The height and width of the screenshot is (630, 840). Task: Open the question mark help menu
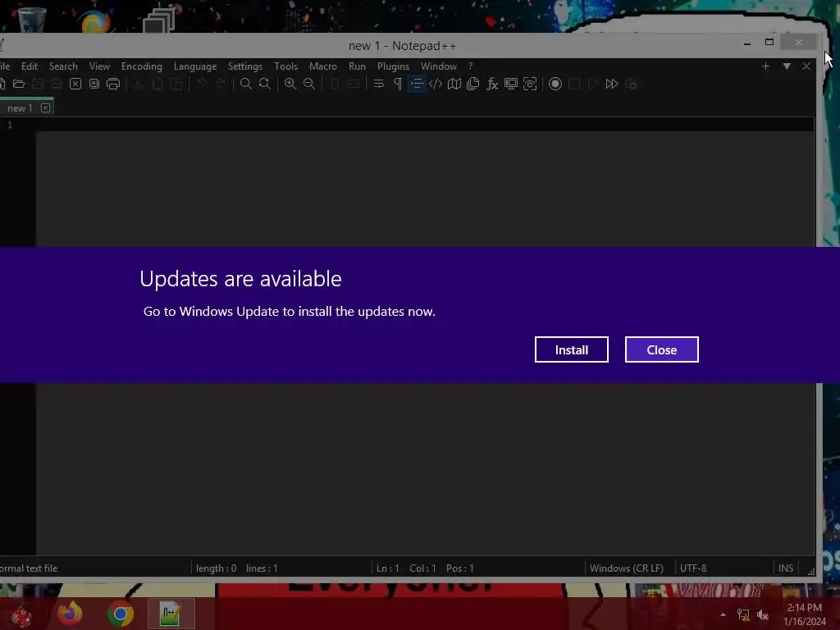(470, 66)
